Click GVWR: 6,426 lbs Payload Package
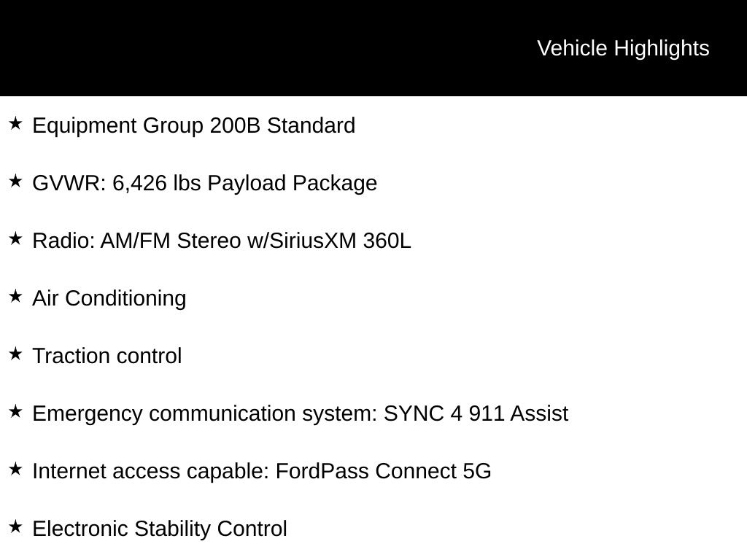Screen dimensions: 747x560 click(x=205, y=183)
